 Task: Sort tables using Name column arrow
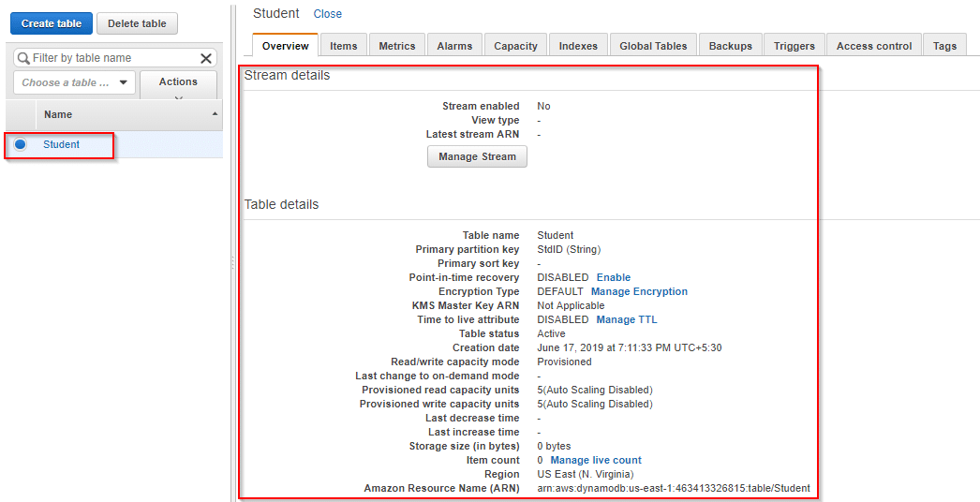[215, 113]
